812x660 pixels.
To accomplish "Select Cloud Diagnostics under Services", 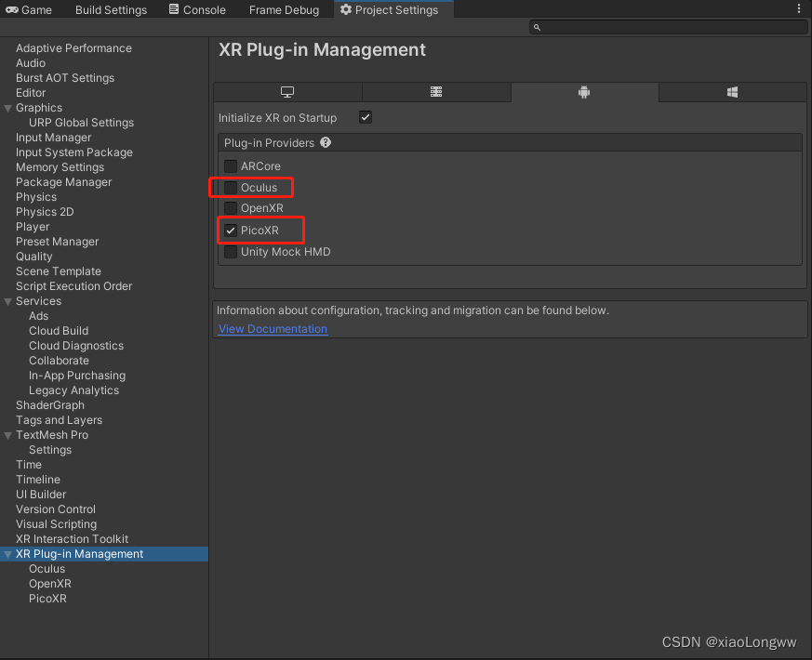I will [x=76, y=346].
